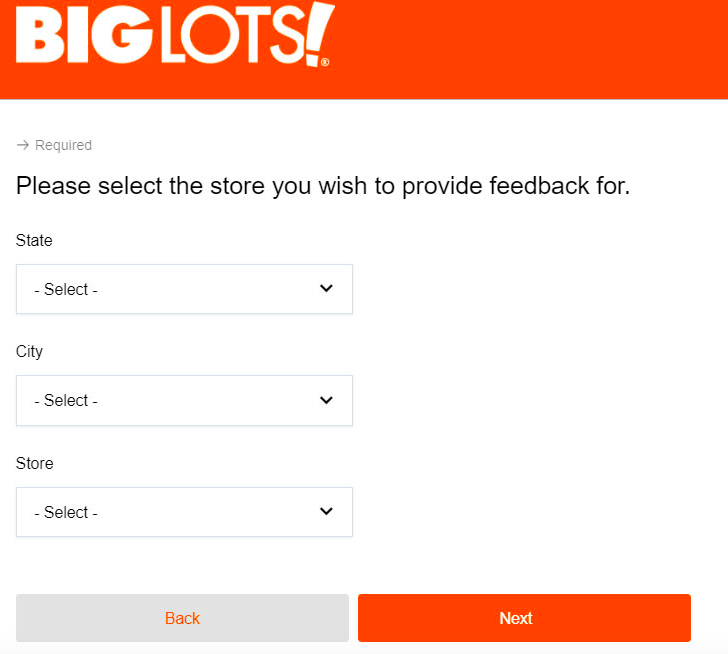The width and height of the screenshot is (728, 654).
Task: Click the "- Select -" placeholder in City
Action: pyautogui.click(x=66, y=401)
